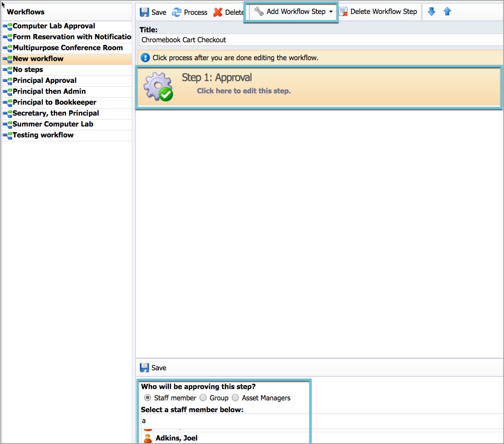Expand the Add Workflow Step dropdown arrow

pyautogui.click(x=331, y=12)
